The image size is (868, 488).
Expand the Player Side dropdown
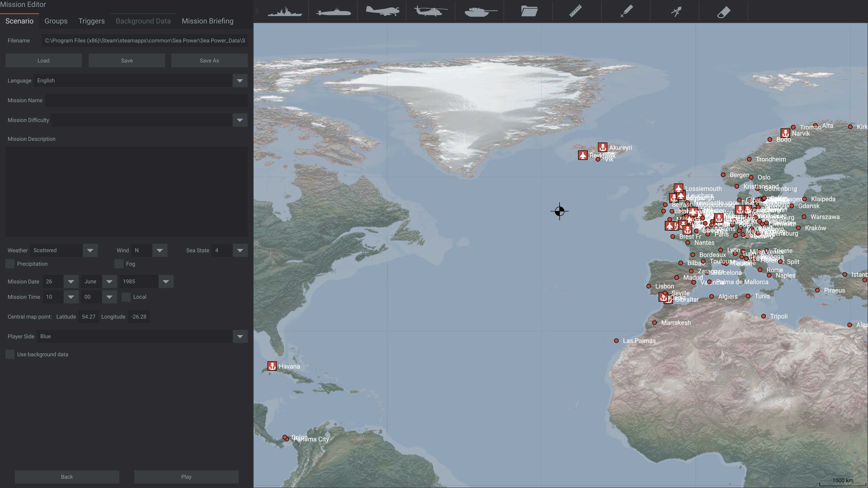click(240, 336)
